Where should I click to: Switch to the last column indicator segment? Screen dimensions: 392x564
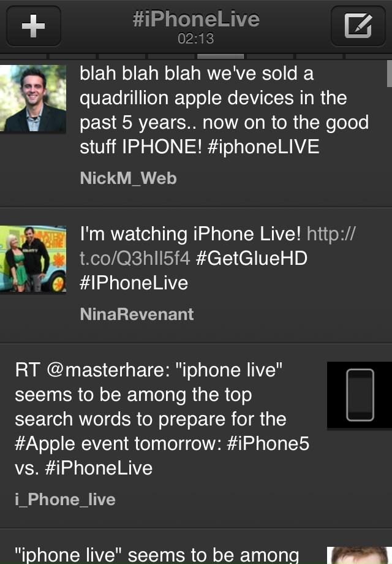pos(369,56)
